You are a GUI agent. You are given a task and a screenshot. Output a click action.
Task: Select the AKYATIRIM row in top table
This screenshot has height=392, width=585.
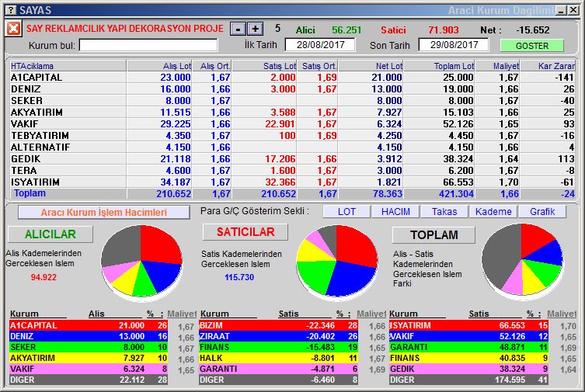pyautogui.click(x=292, y=112)
